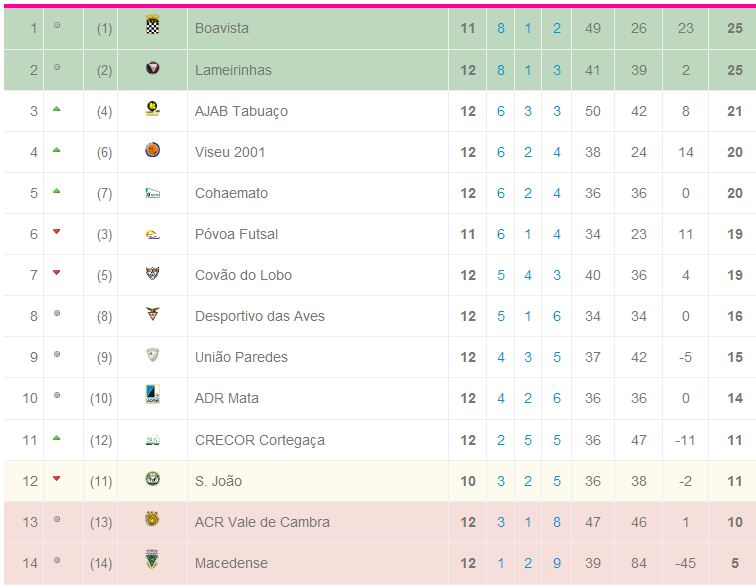Viewport: 756px width, 586px height.
Task: Click the Covão do Lobo crest icon
Action: 152,274
